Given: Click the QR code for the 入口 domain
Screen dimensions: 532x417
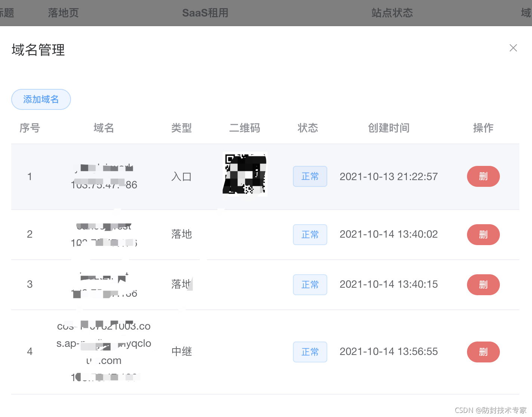Looking at the screenshot, I should pos(245,174).
